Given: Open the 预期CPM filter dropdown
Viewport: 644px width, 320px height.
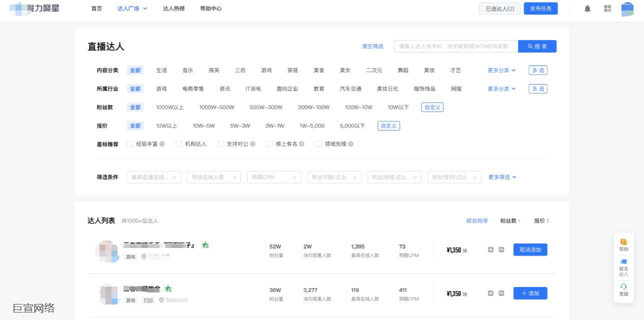Looking at the screenshot, I should click(x=274, y=177).
